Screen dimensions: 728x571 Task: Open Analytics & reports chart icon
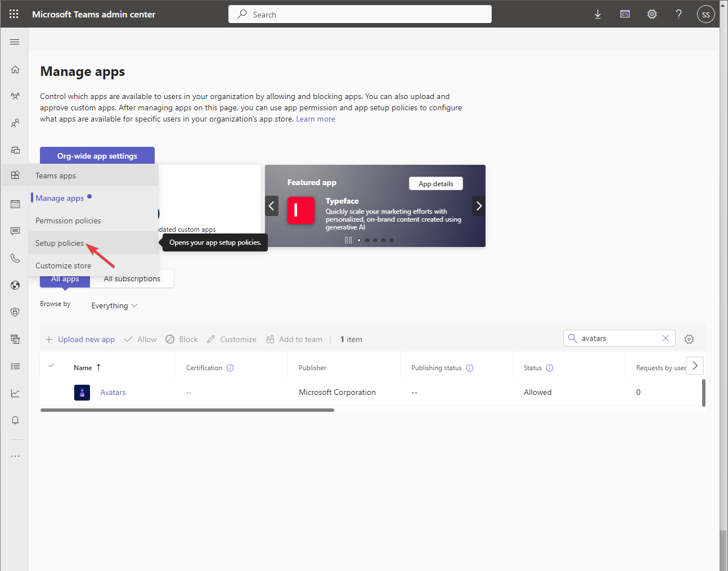tap(15, 393)
